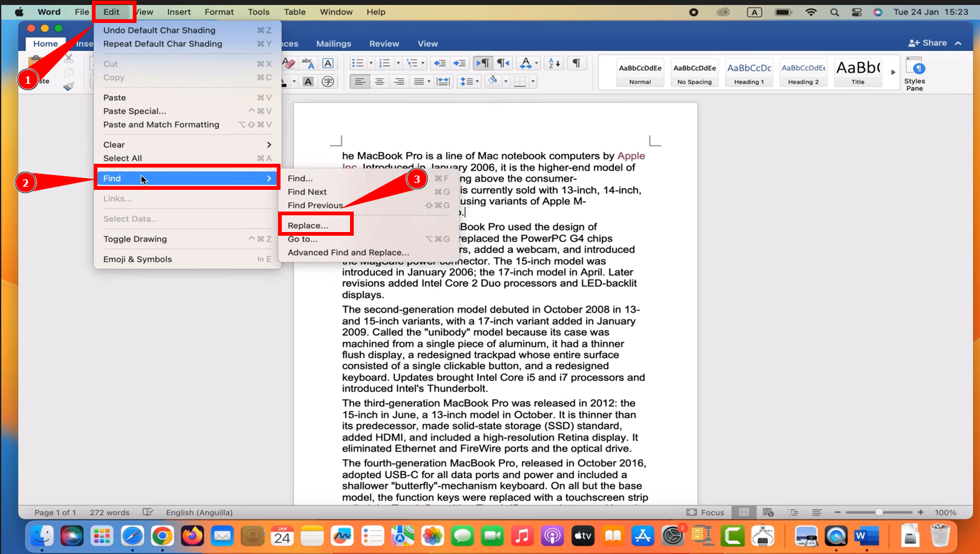Select Replace... from the Find submenu
The width and height of the screenshot is (980, 554).
308,225
